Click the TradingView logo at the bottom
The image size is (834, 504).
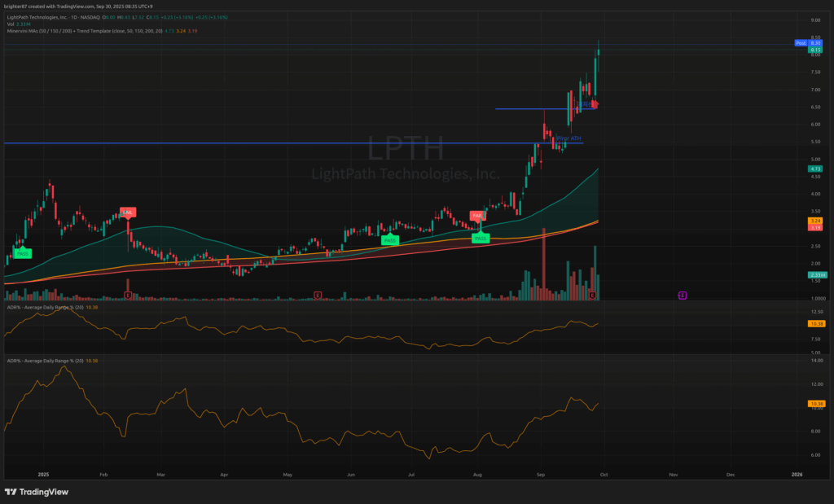pos(37,493)
